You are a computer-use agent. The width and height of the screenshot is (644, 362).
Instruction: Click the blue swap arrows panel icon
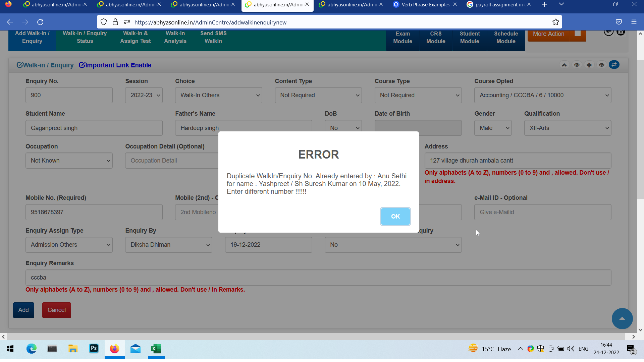[x=614, y=65]
